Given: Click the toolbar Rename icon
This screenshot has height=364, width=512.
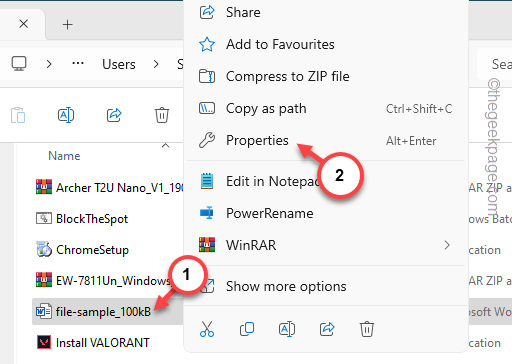Looking at the screenshot, I should coord(66,115).
